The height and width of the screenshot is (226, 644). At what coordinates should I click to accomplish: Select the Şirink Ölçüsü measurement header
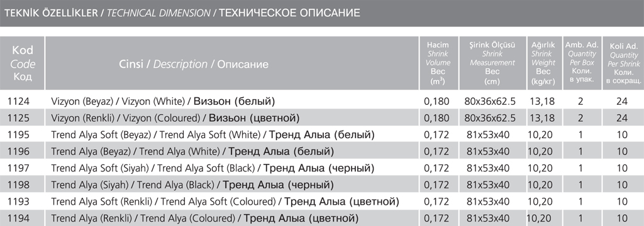point(492,63)
